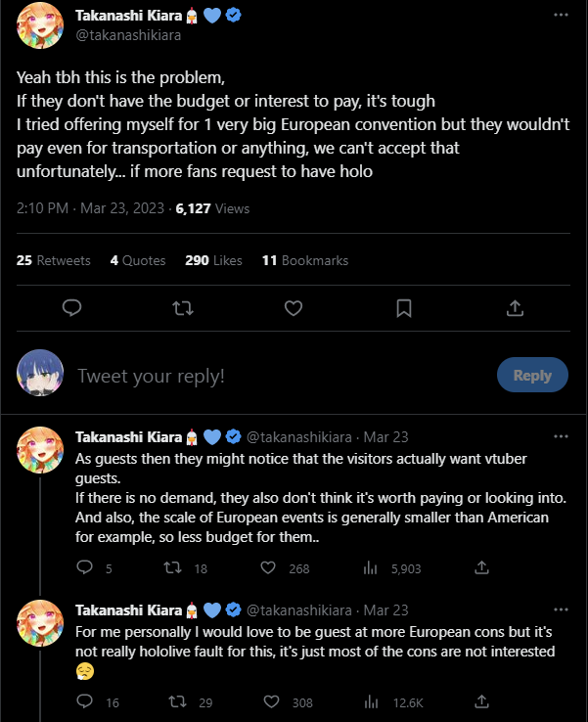Like the main tweet with heart icon

pos(293,308)
